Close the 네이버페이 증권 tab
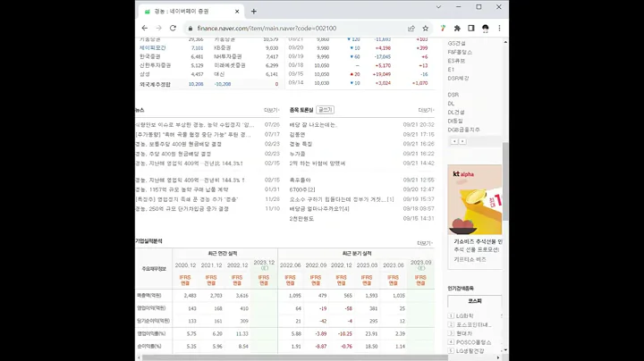 (x=237, y=12)
